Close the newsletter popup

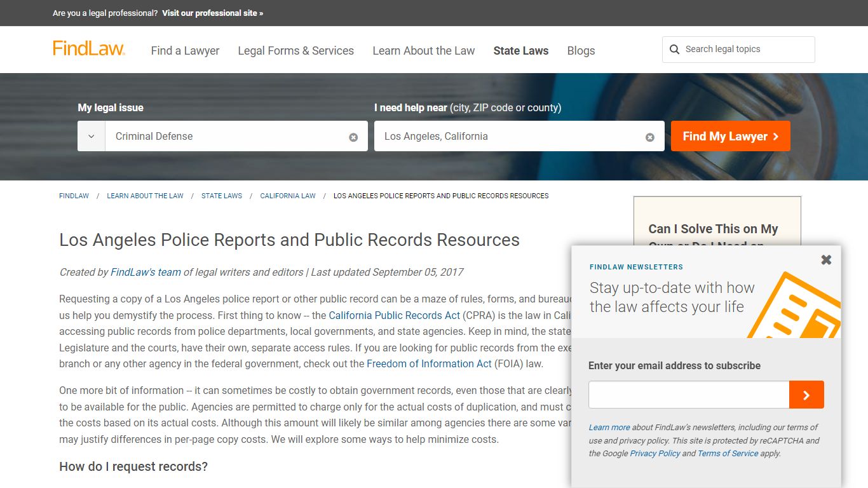tap(826, 259)
